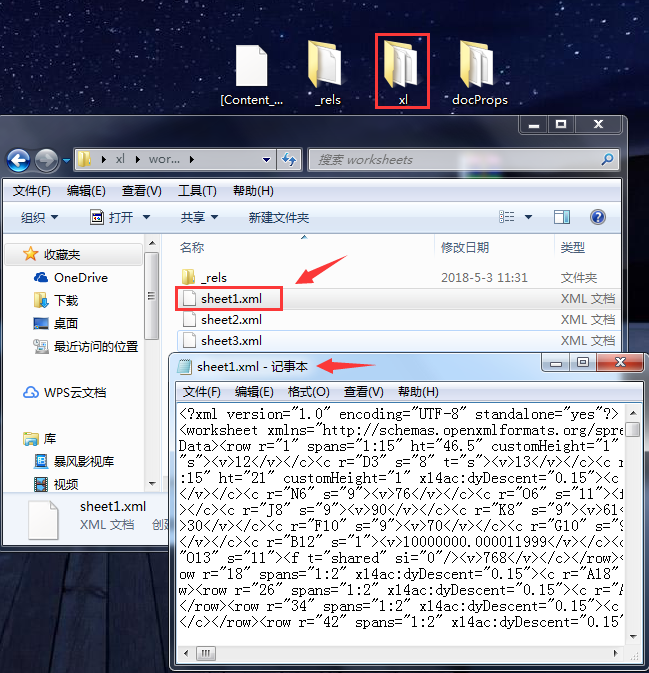Click the navigation pane scroll-up arrow
This screenshot has height=673, width=649.
point(152,243)
